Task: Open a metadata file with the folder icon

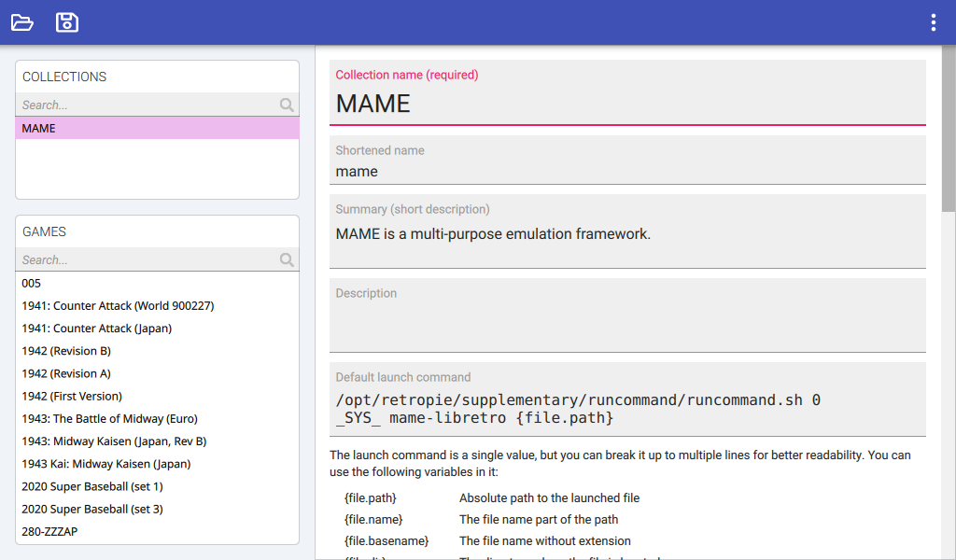Action: pos(22,22)
